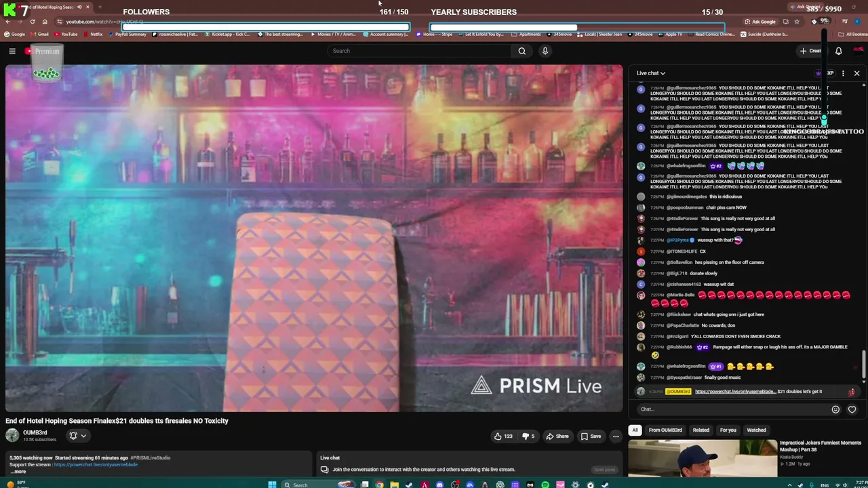Open the chat emoji picker
The image size is (868, 488).
[x=835, y=409]
